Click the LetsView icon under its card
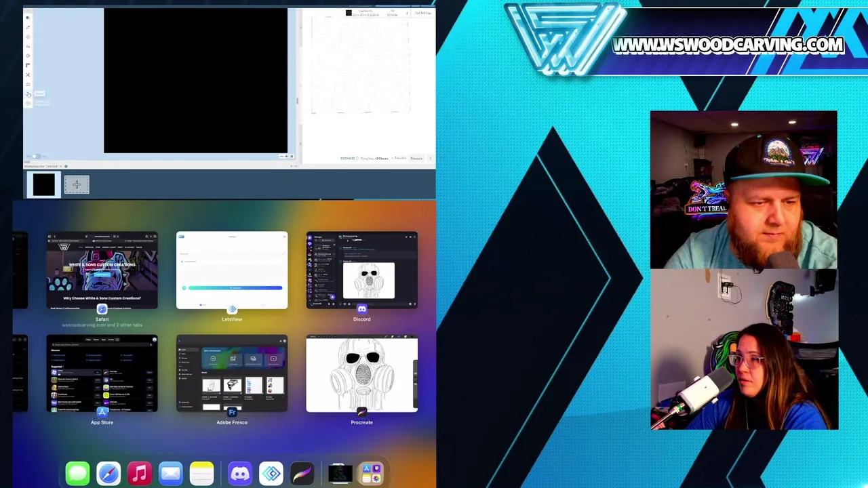The height and width of the screenshot is (488, 868). pos(232,309)
